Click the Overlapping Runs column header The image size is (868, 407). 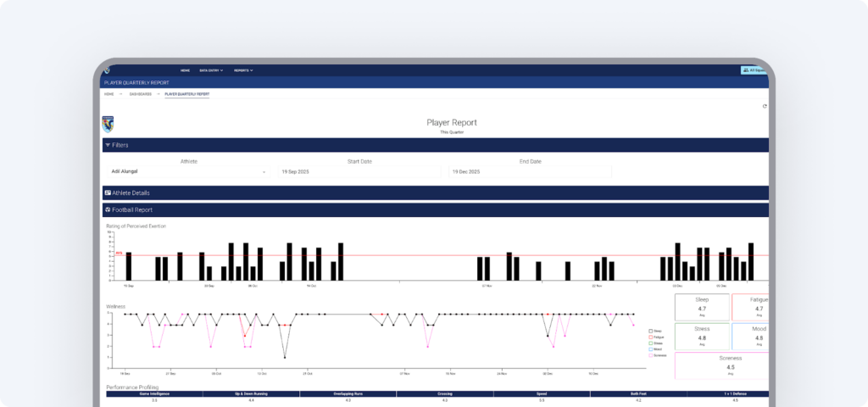(x=348, y=393)
